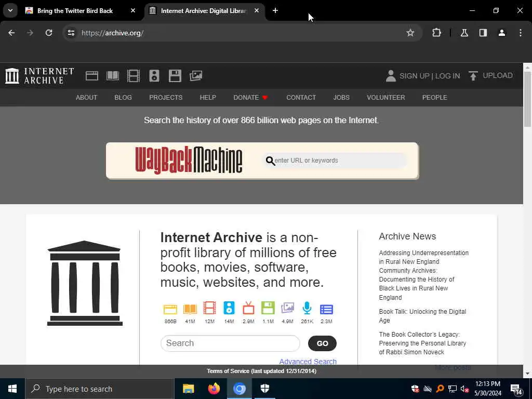The height and width of the screenshot is (399, 532).
Task: Open the BLOG menu item
Action: [123, 97]
